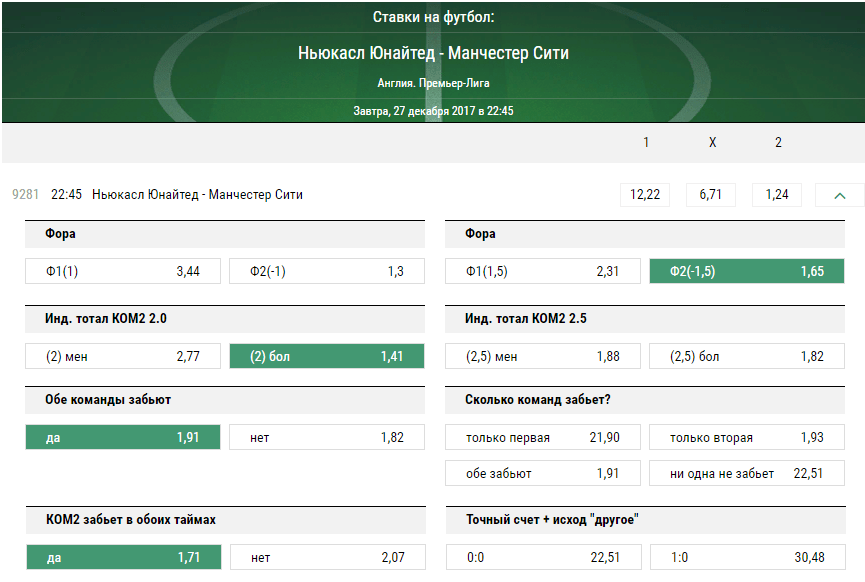The height and width of the screenshot is (582, 865).
Task: Collapse the match markets with the chevron
Action: [840, 195]
